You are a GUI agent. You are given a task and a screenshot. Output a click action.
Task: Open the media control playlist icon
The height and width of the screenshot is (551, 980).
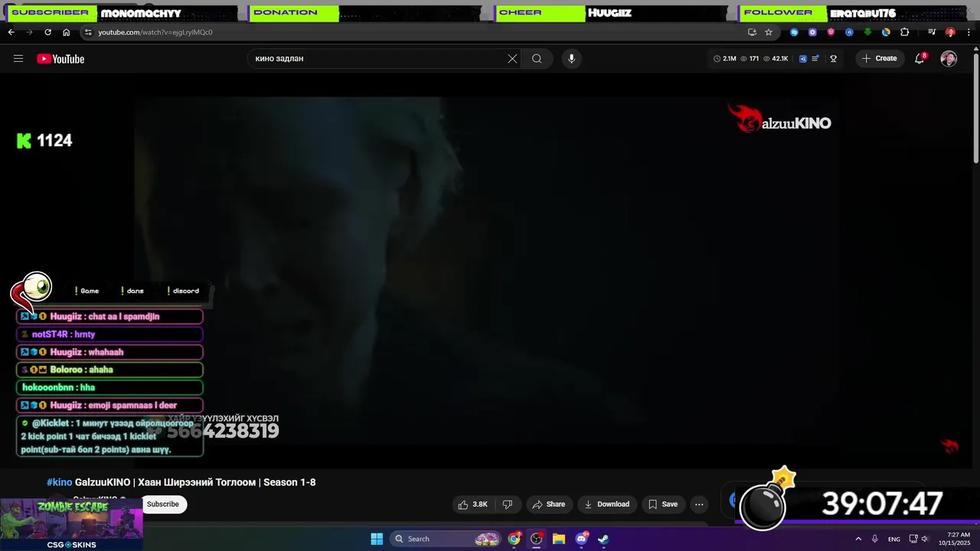(x=932, y=32)
